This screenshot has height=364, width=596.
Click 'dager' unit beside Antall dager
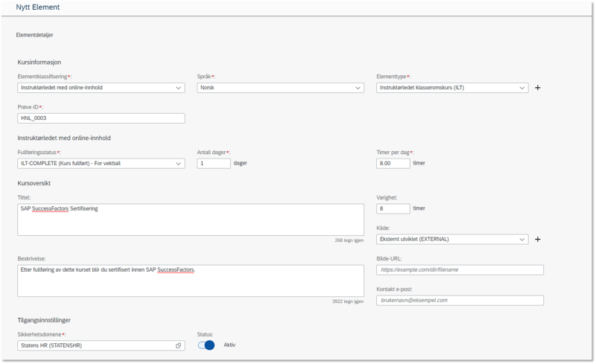(240, 163)
